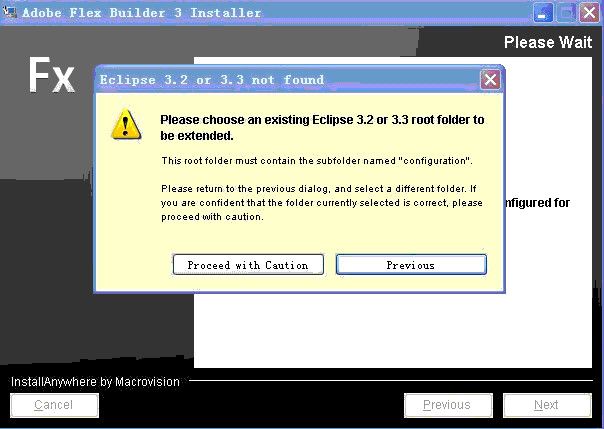The image size is (604, 429).
Task: Click the installer icon in the title bar
Action: tap(10, 12)
